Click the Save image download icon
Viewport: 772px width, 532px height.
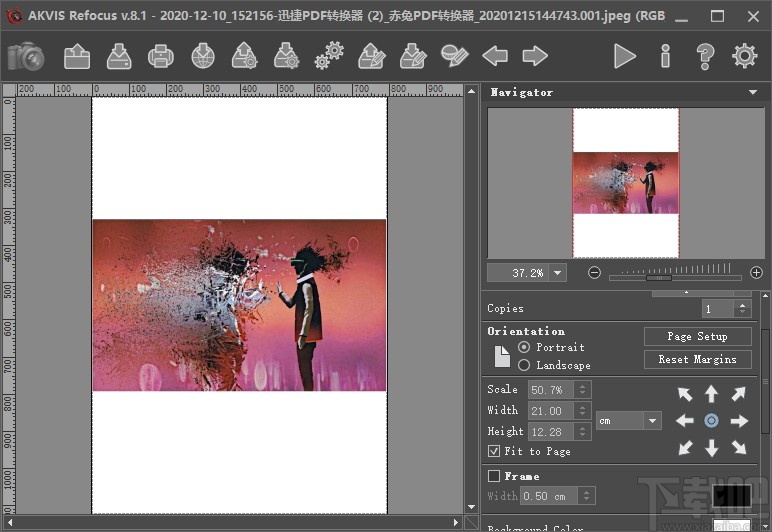click(x=119, y=56)
